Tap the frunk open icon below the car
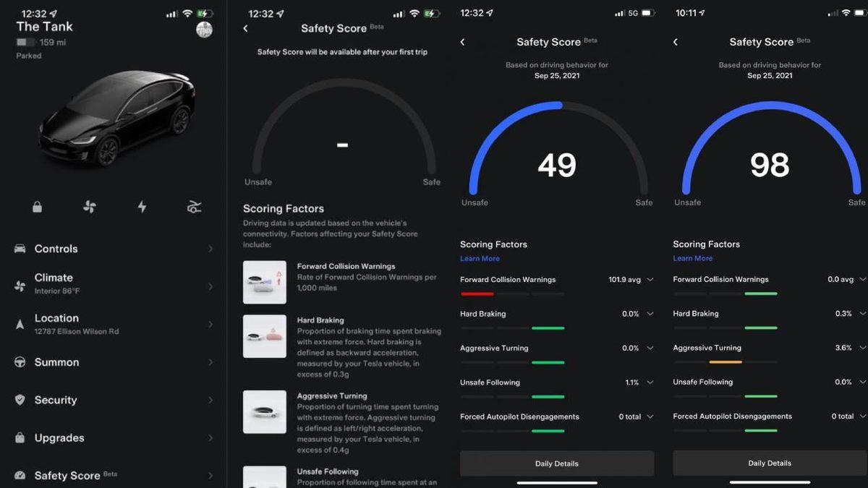 tap(194, 208)
